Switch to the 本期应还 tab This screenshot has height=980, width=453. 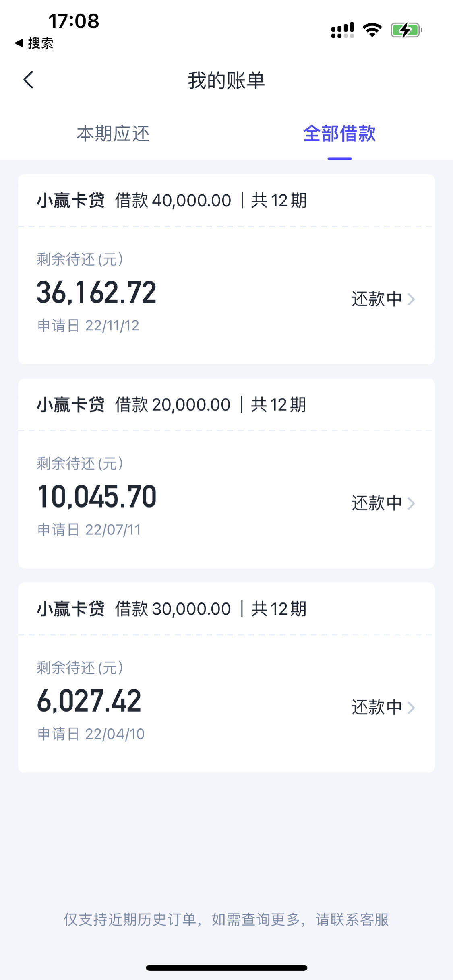113,134
